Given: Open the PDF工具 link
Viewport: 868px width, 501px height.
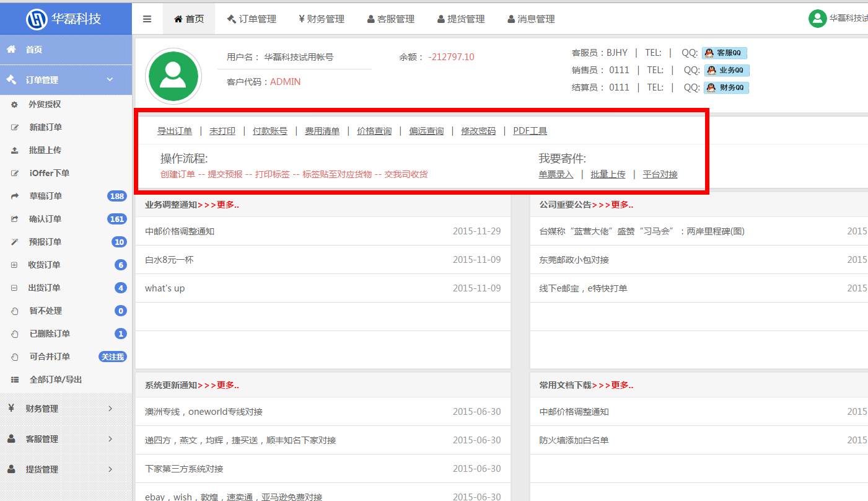Looking at the screenshot, I should coord(530,131).
